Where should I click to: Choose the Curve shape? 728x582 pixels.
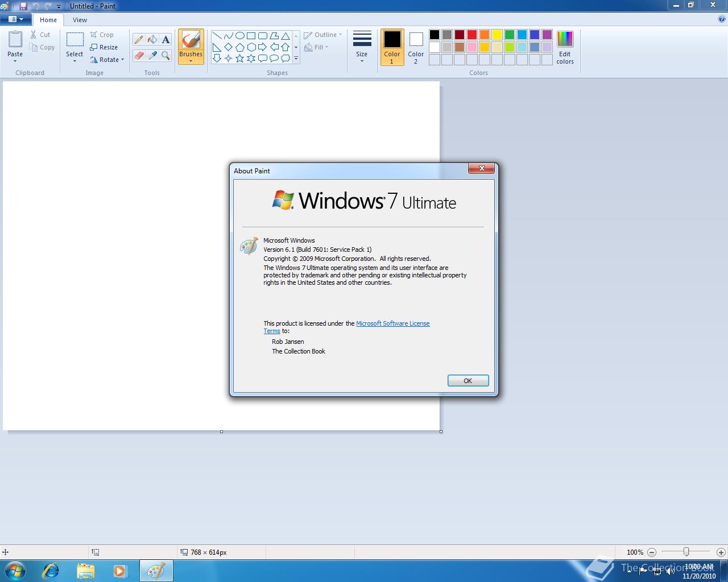click(x=228, y=36)
